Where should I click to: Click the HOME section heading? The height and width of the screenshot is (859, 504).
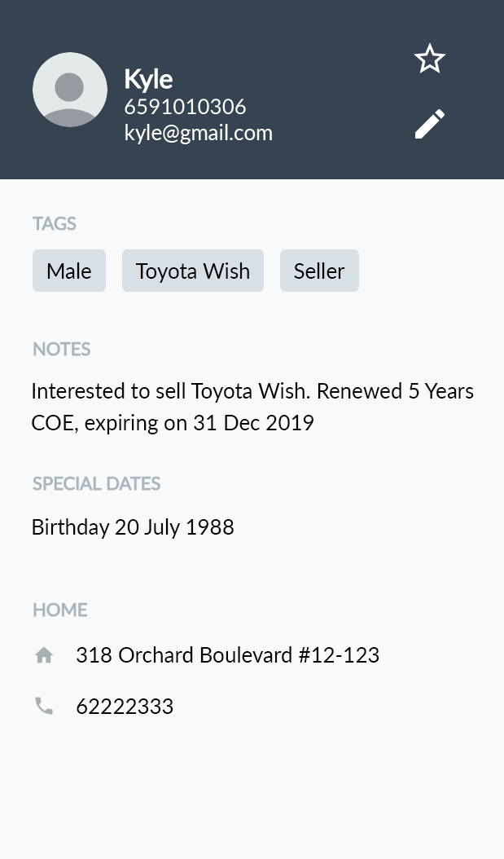click(x=60, y=610)
